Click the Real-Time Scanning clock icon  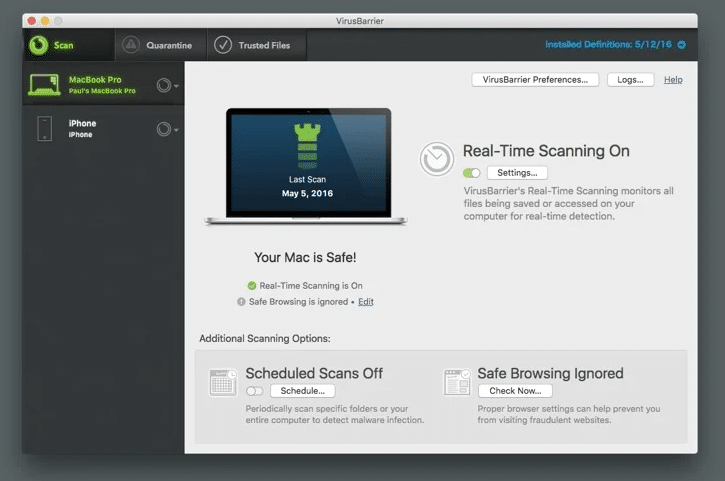(x=436, y=159)
